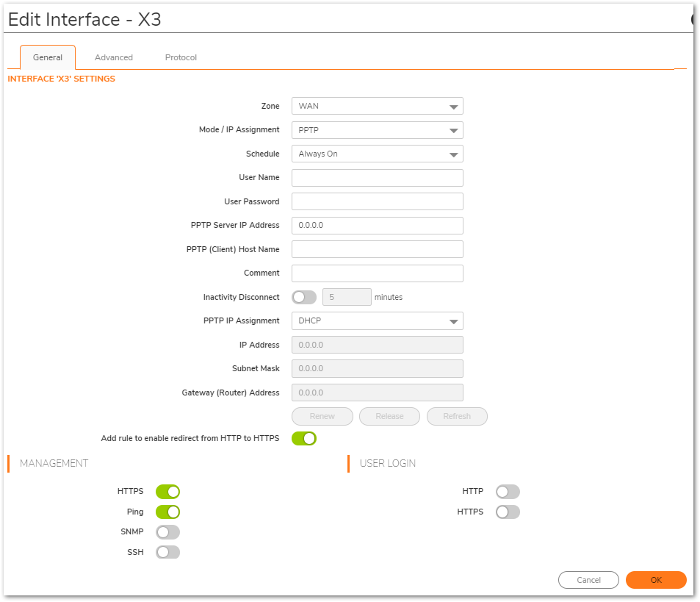
Task: Click the Cancel button
Action: point(588,580)
